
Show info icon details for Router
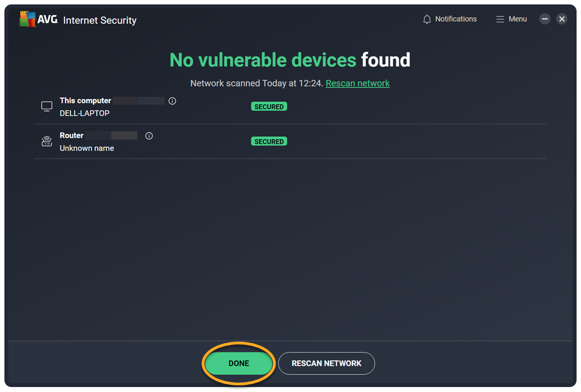pyautogui.click(x=149, y=136)
